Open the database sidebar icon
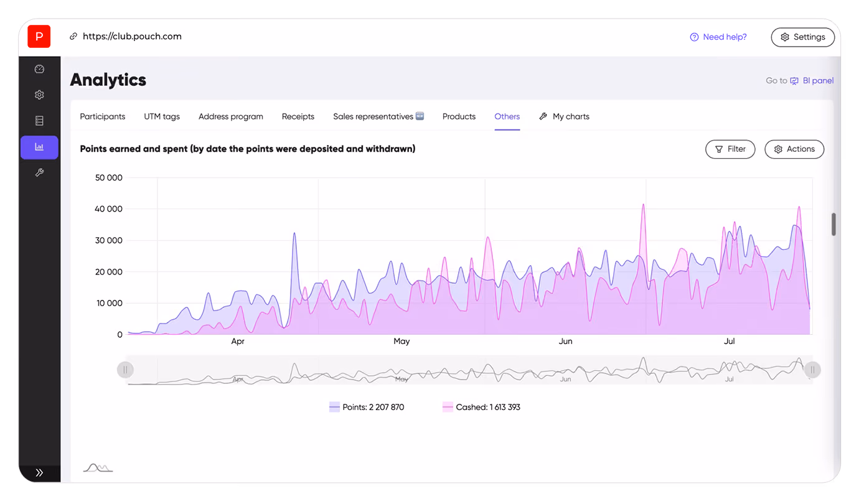The width and height of the screenshot is (859, 504). pyautogui.click(x=39, y=121)
